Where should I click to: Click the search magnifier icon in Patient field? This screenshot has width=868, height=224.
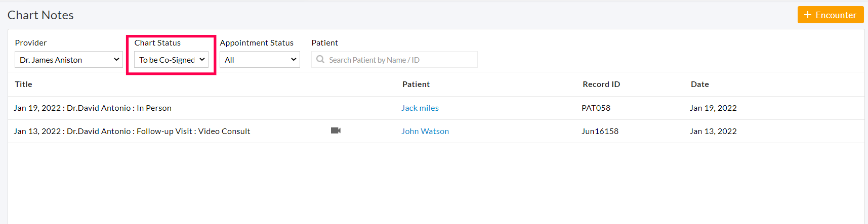pyautogui.click(x=320, y=60)
